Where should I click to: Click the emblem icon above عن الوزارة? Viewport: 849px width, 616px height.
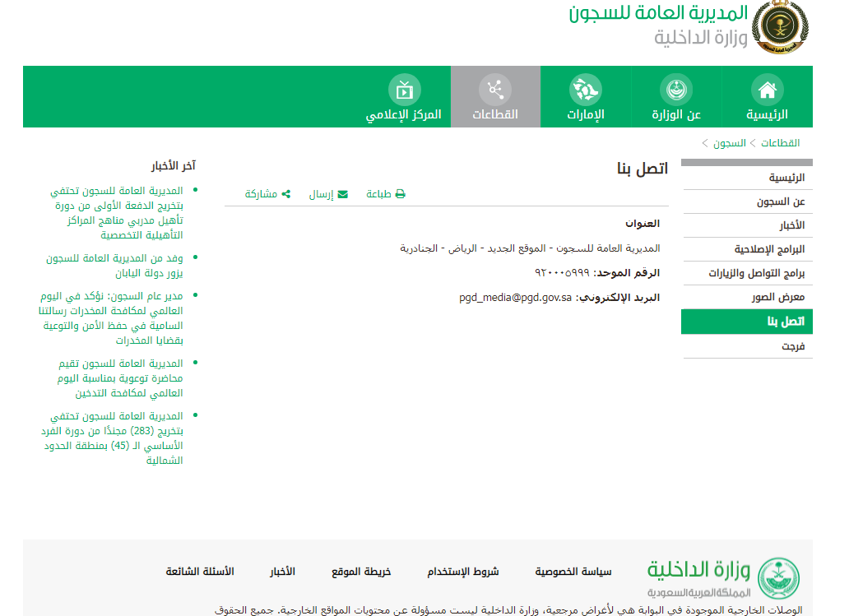point(676,90)
